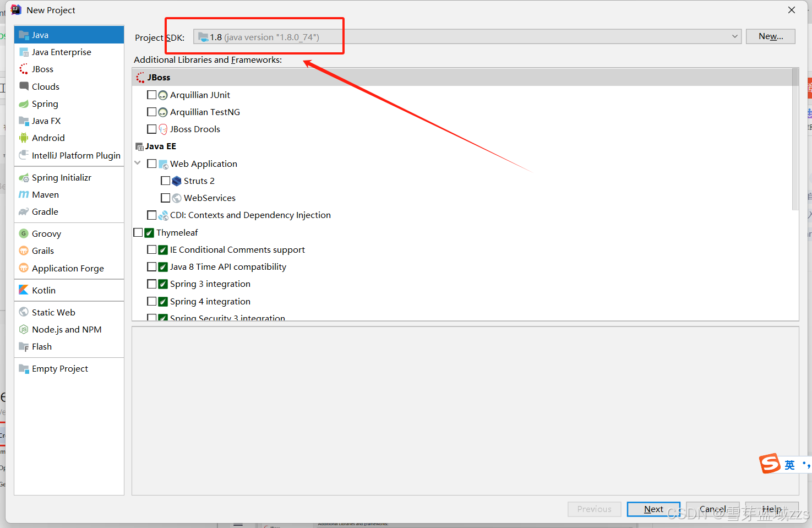
Task: Enable Arquillian JUnit checkbox
Action: (152, 95)
